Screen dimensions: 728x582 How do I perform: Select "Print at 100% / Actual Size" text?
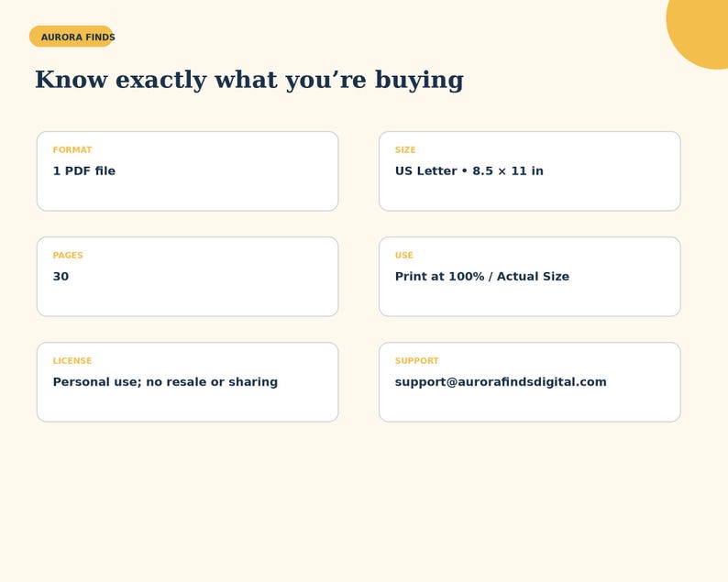[x=482, y=277]
